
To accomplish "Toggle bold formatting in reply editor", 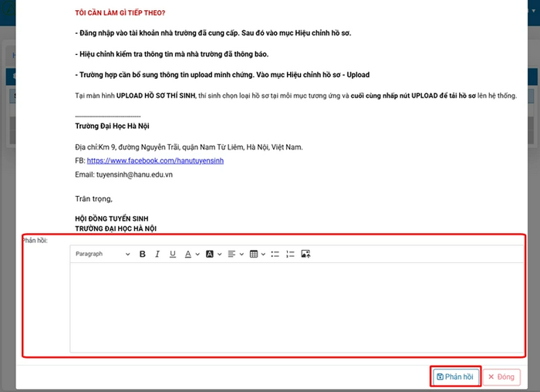I will 142,254.
